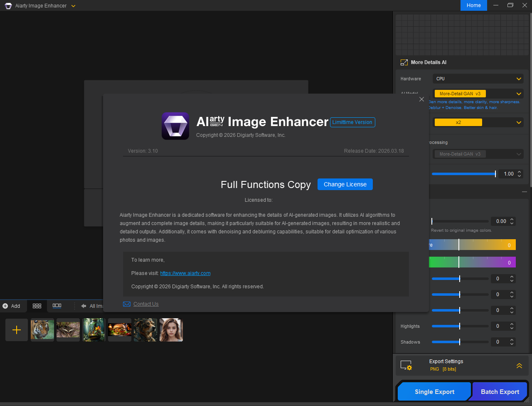Click the Change License button
The width and height of the screenshot is (532, 406).
click(x=345, y=184)
